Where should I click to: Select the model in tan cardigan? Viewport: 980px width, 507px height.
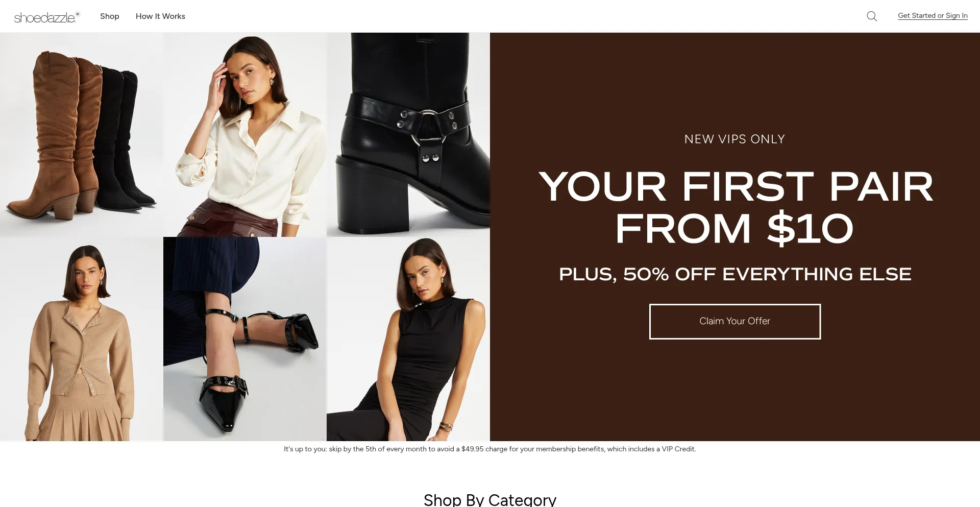[82, 339]
